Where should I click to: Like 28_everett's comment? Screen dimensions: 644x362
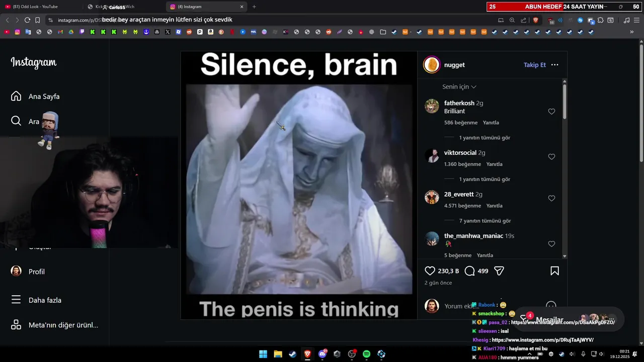pos(551,199)
